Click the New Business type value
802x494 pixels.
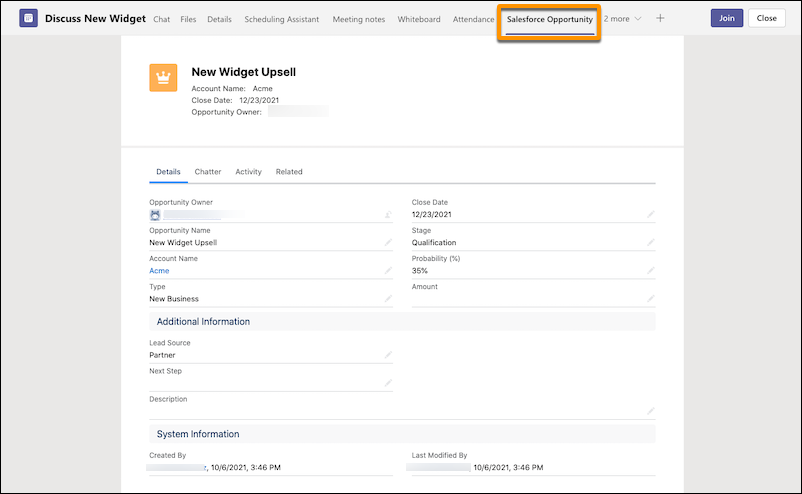[x=174, y=299]
